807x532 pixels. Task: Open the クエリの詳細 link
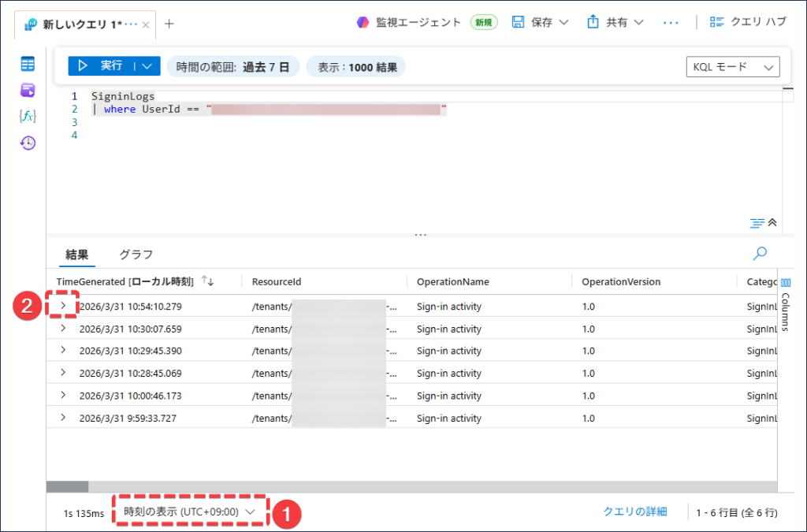[634, 512]
